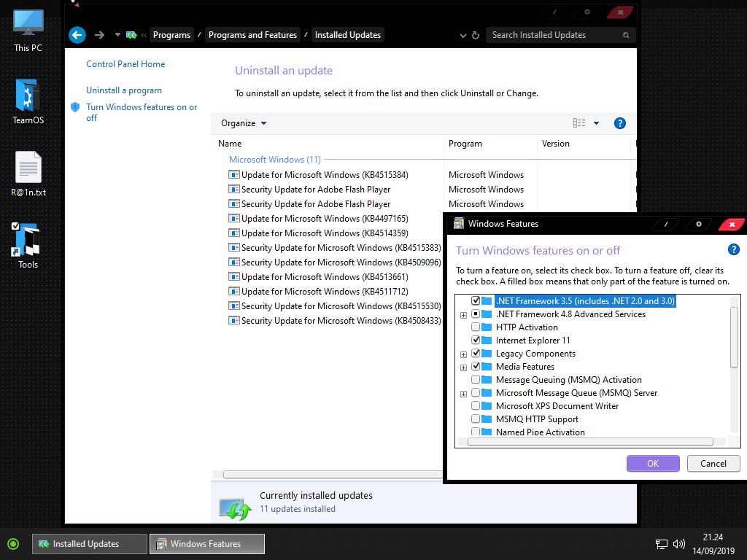
Task: Select Security Update (KB4508433)
Action: (x=334, y=321)
